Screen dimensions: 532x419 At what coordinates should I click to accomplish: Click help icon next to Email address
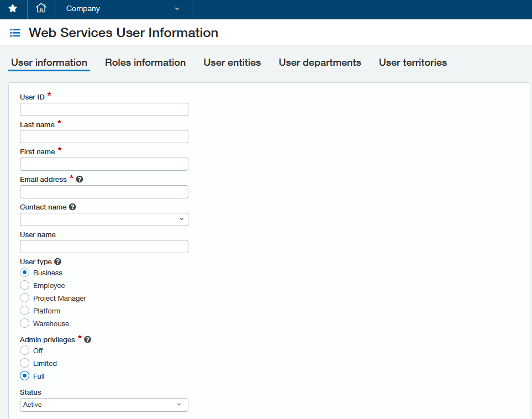(80, 180)
